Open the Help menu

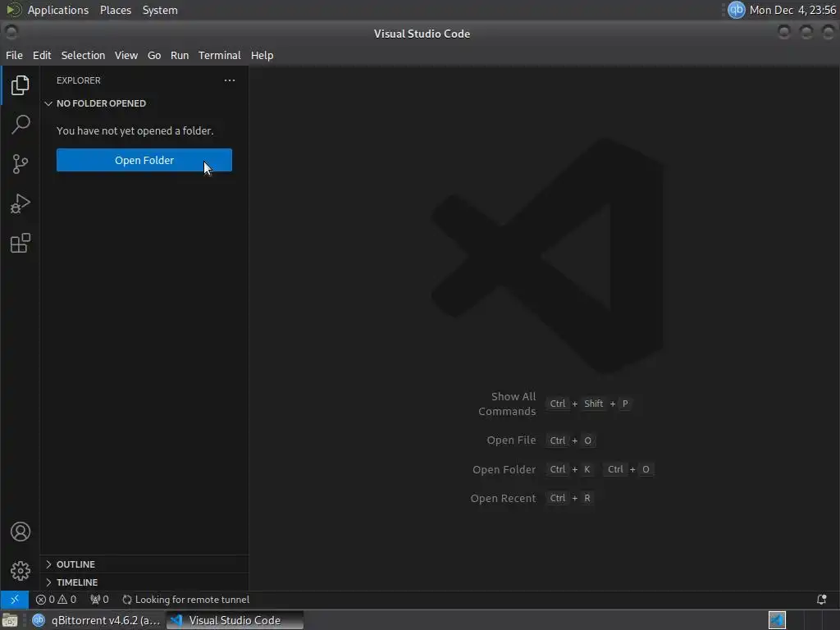click(262, 55)
